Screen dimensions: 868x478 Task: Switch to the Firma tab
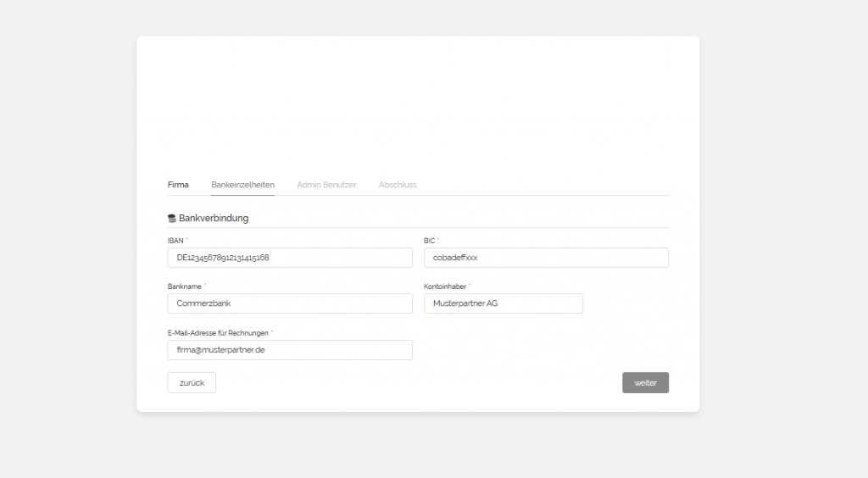coord(178,185)
